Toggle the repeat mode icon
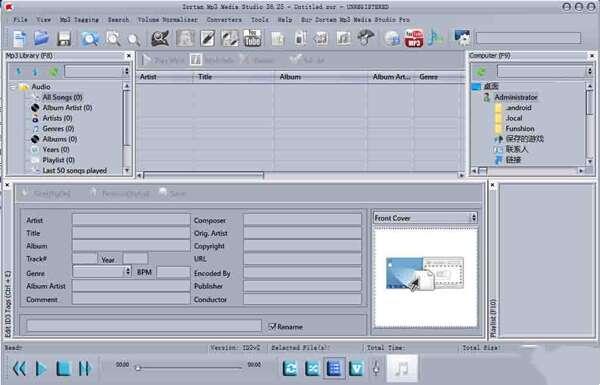600x385 pixels. point(290,369)
